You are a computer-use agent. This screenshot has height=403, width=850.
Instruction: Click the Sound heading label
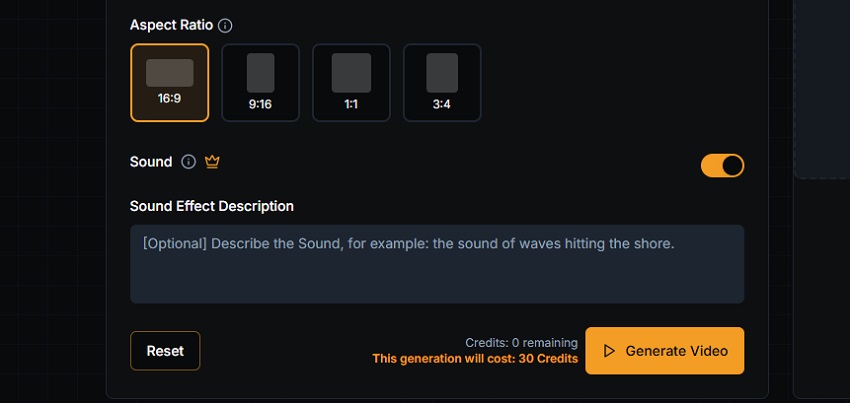point(151,162)
